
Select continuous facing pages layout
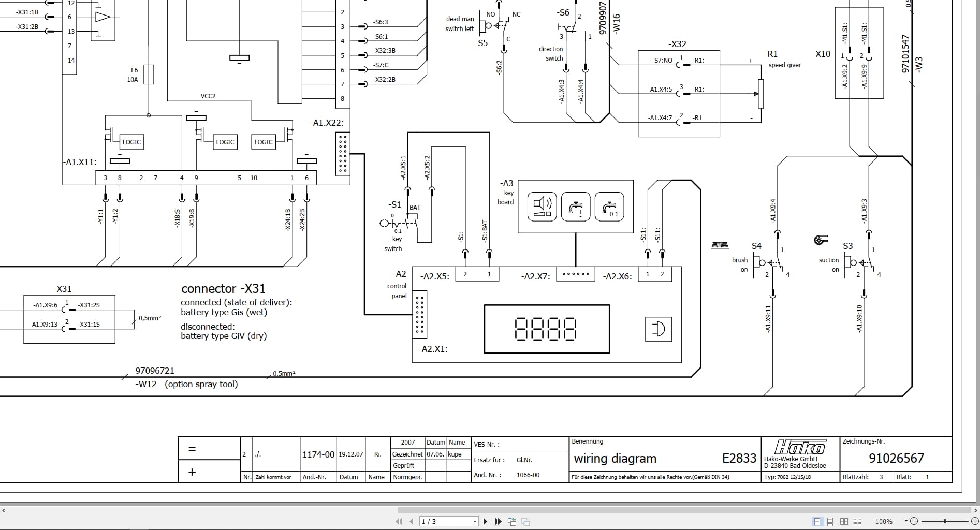(x=857, y=522)
